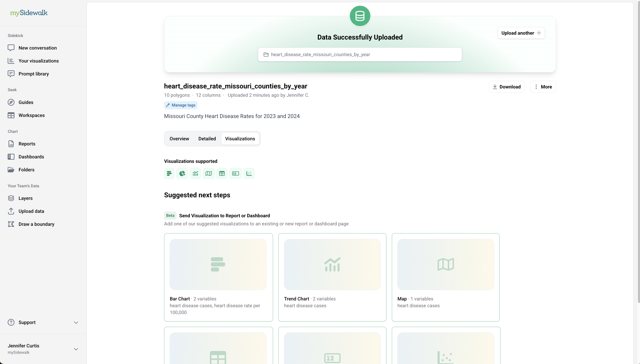Click the map supported visualization icon
This screenshot has width=640, height=364.
tap(209, 173)
